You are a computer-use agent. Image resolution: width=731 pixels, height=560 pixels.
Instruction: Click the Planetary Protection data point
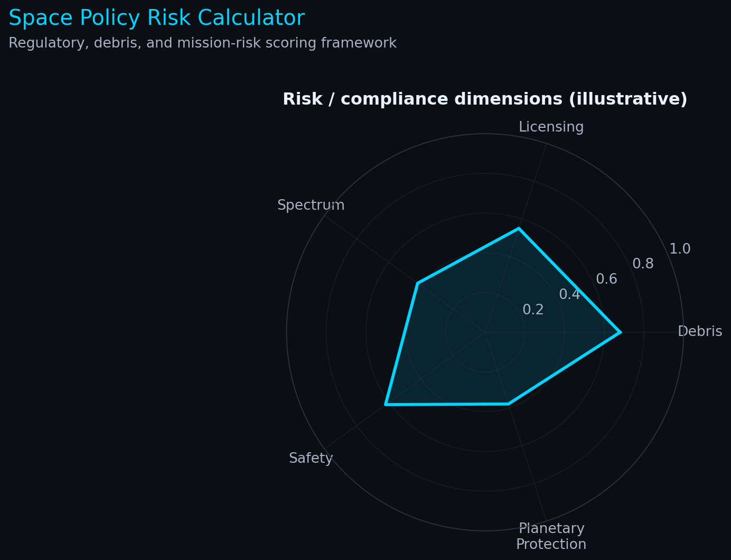509,404
